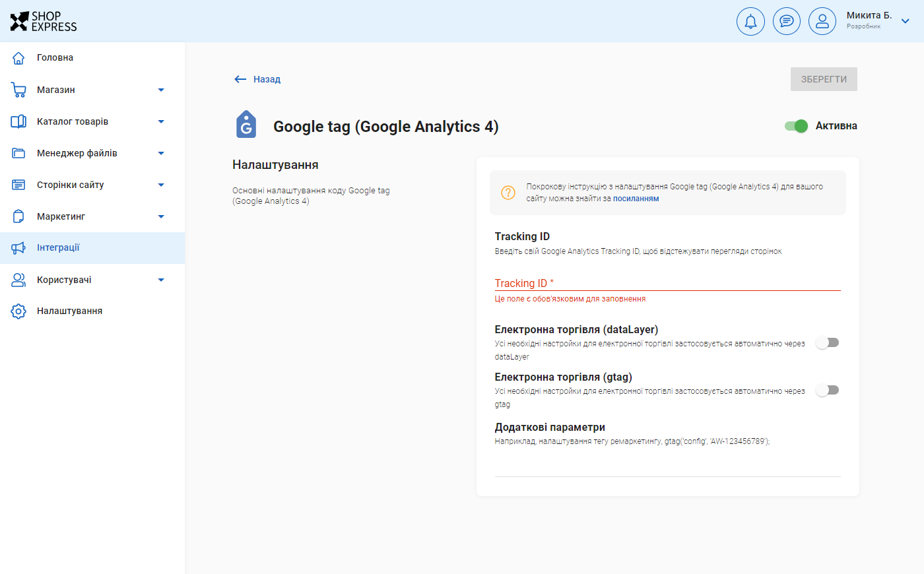Click Google tag (Google Analytics 4) heading

pyautogui.click(x=386, y=126)
